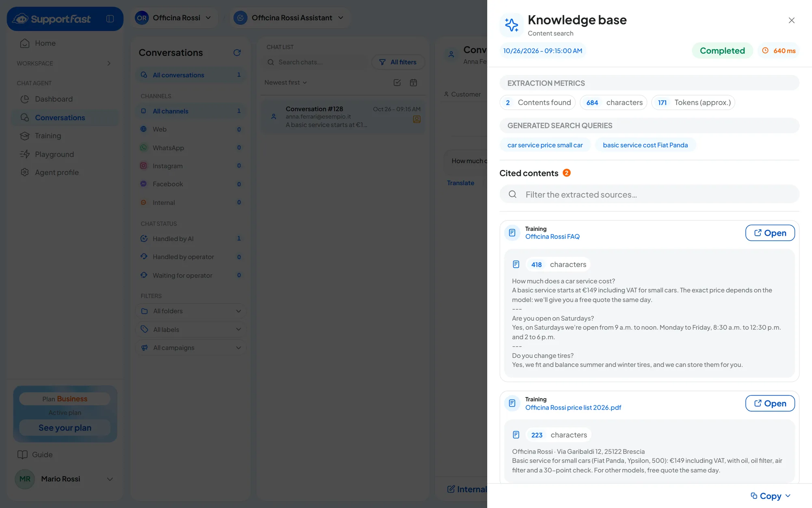Collapse sidebar via SupportFast panel icon
Screen dimensions: 812x508
(x=110, y=19)
